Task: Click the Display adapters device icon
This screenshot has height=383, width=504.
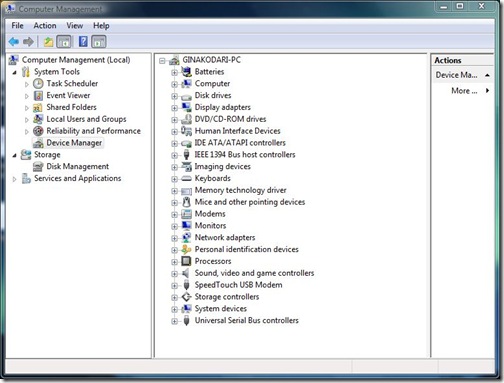Action: (186, 107)
